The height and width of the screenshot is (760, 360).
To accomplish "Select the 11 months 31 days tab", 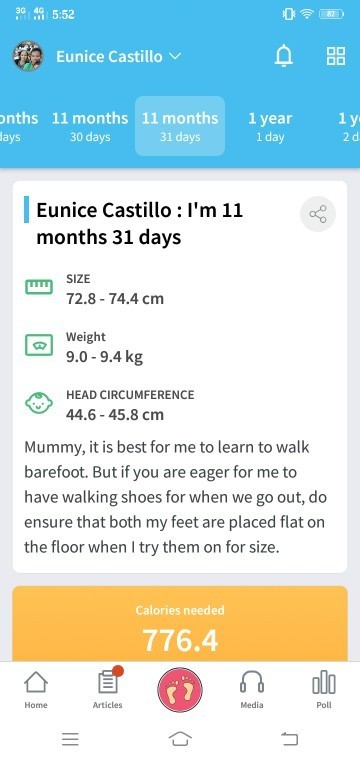I will click(180, 126).
